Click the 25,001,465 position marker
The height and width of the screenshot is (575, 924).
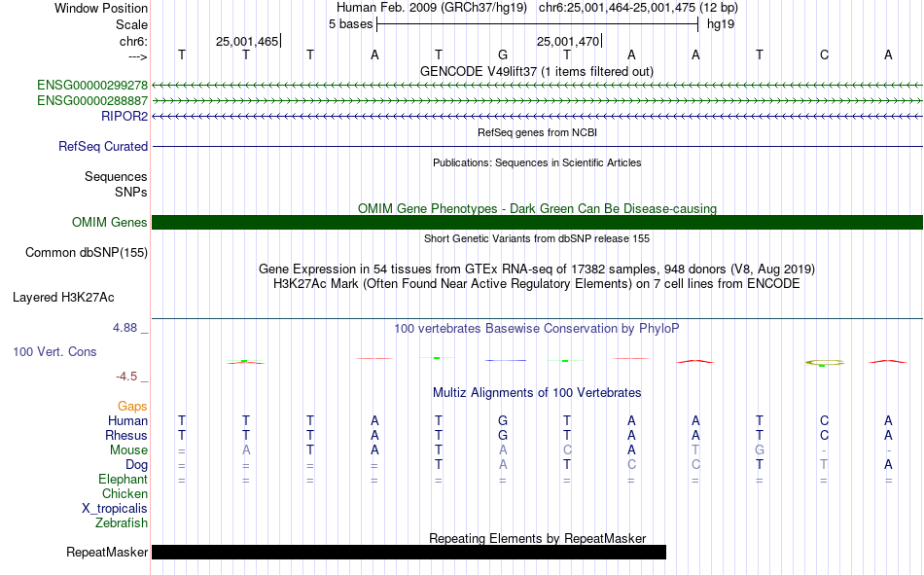[x=247, y=41]
